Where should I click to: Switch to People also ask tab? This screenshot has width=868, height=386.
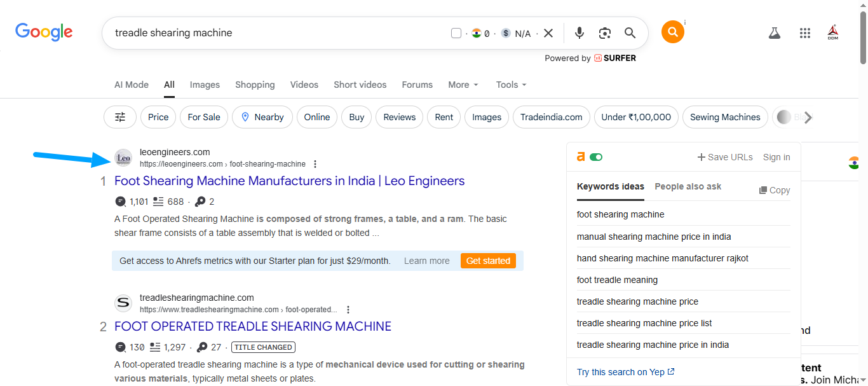coord(688,186)
